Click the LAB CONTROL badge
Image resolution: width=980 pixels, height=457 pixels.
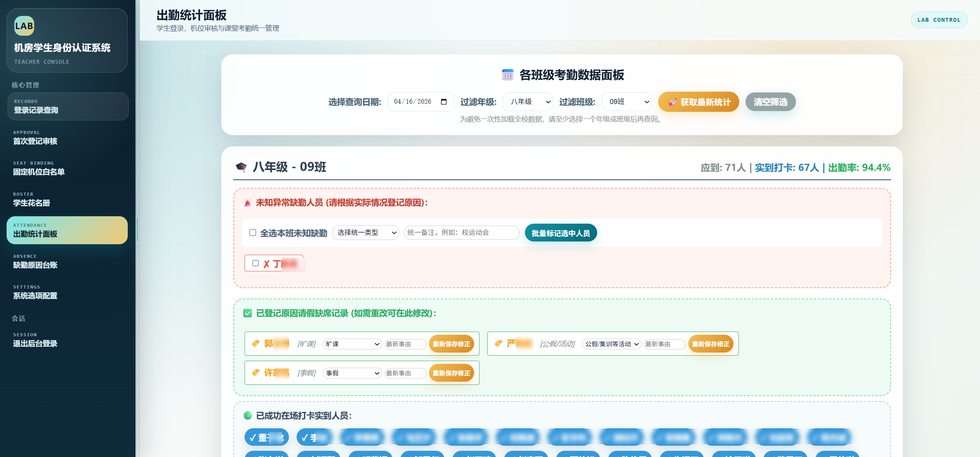(939, 20)
